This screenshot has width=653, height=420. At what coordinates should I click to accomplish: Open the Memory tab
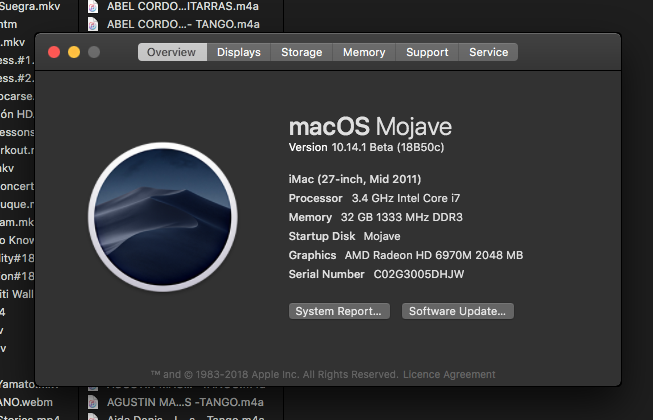364,52
